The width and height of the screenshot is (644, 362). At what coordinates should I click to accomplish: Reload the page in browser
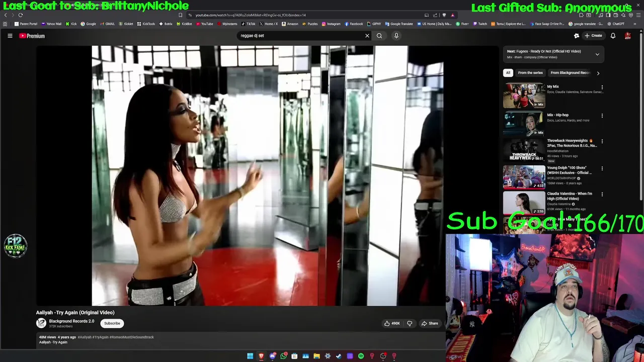pyautogui.click(x=21, y=15)
